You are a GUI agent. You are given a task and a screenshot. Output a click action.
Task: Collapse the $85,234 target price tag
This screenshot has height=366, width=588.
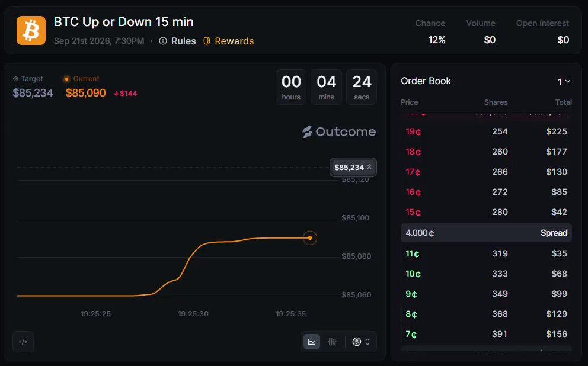[x=353, y=167]
